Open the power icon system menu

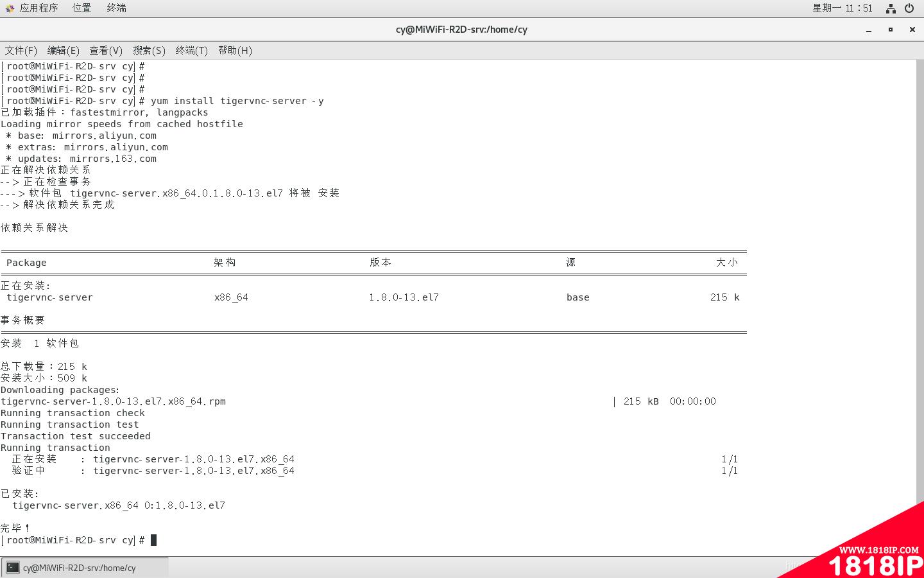point(909,8)
